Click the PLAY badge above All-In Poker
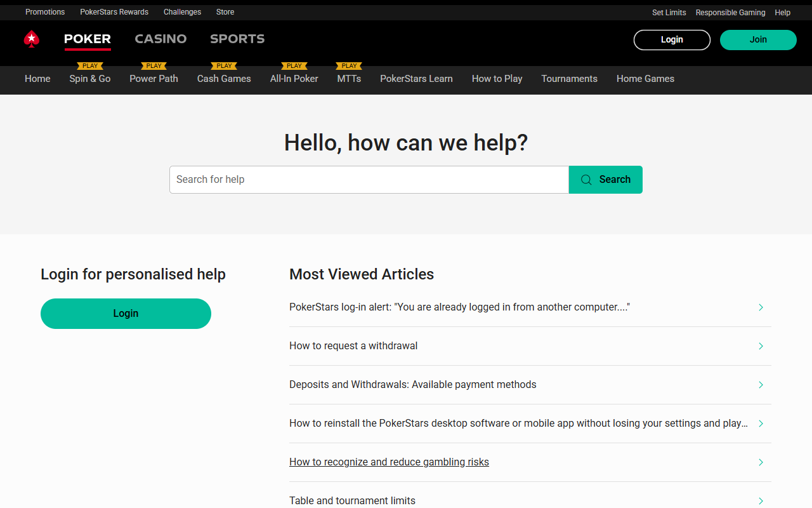Viewport: 812px width, 508px height. click(294, 66)
